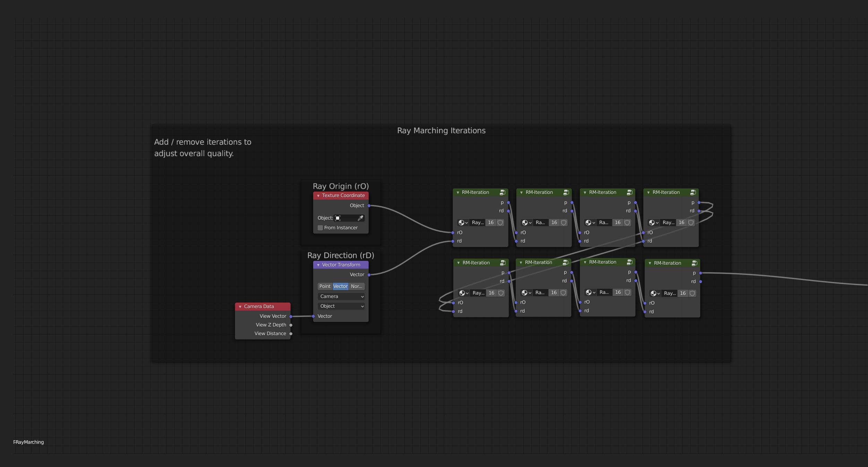Select Normal conversion type in Vector Transform
868x467 pixels.
point(356,286)
